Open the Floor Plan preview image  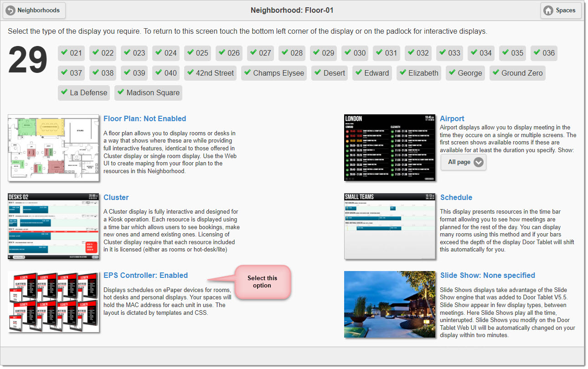click(53, 148)
